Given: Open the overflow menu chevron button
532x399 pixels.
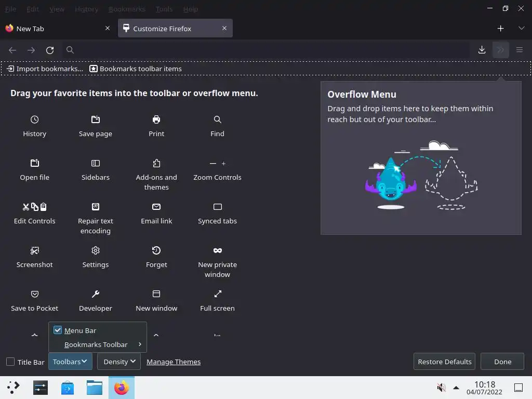Looking at the screenshot, I should pos(500,50).
